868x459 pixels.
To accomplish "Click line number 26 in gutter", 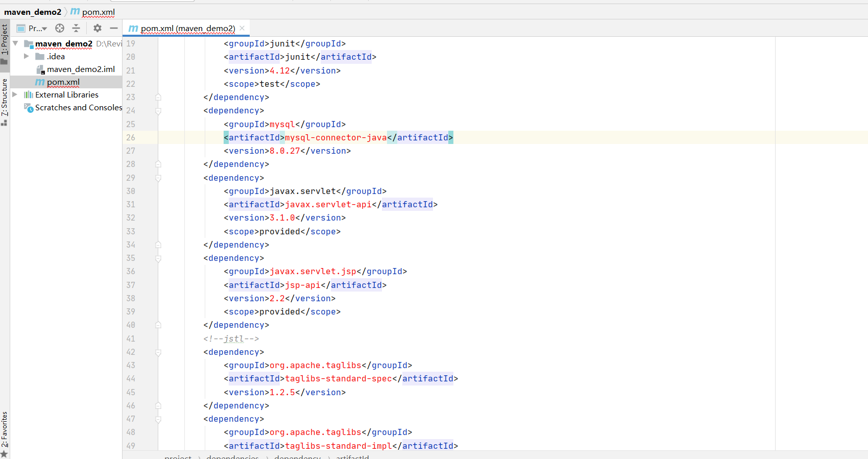I will (131, 137).
